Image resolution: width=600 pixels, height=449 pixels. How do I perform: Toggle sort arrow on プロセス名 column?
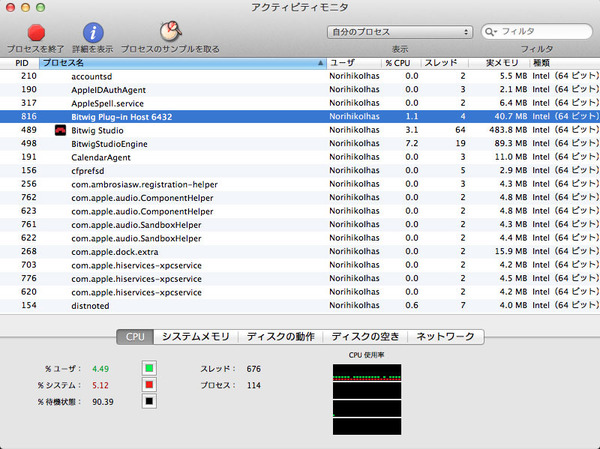click(x=321, y=63)
